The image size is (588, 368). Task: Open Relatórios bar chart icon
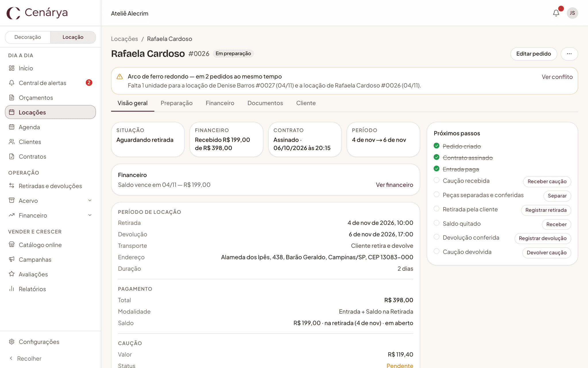11,289
